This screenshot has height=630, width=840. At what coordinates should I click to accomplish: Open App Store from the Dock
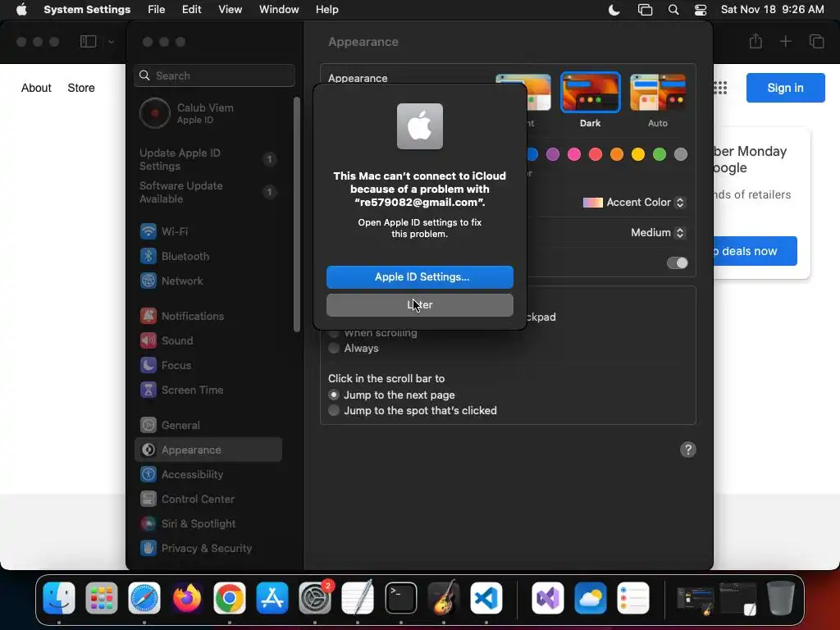[272, 598]
